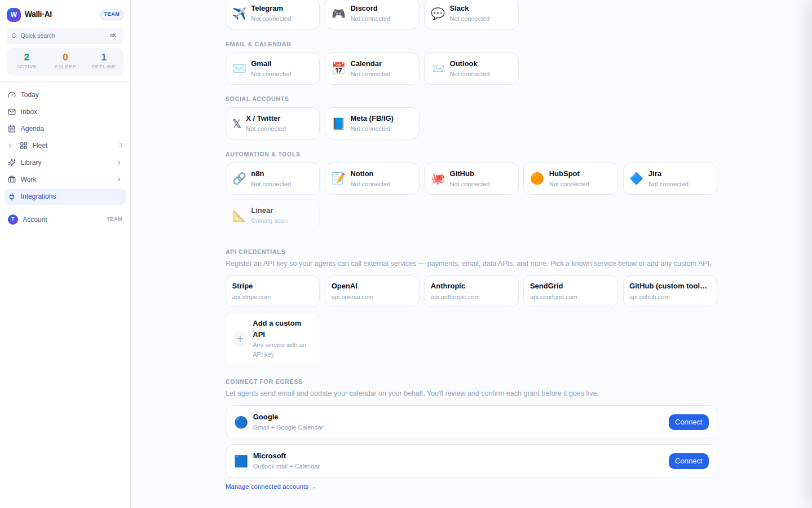Click the Notion memo icon
The height and width of the screenshot is (508, 812).
point(338,179)
